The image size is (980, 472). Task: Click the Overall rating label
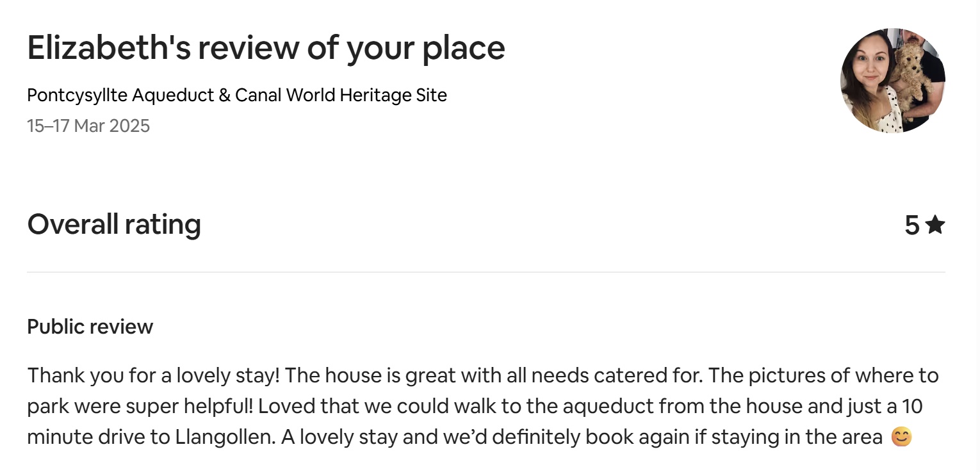(x=114, y=225)
